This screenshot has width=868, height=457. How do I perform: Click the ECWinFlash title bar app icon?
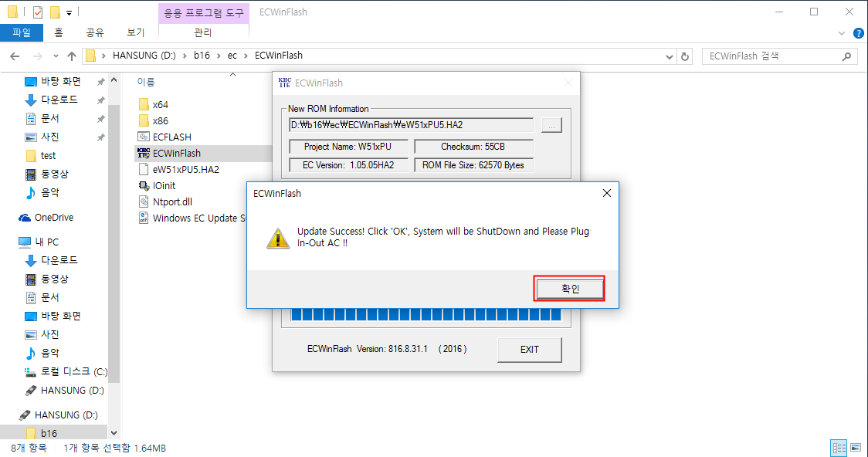[x=284, y=83]
